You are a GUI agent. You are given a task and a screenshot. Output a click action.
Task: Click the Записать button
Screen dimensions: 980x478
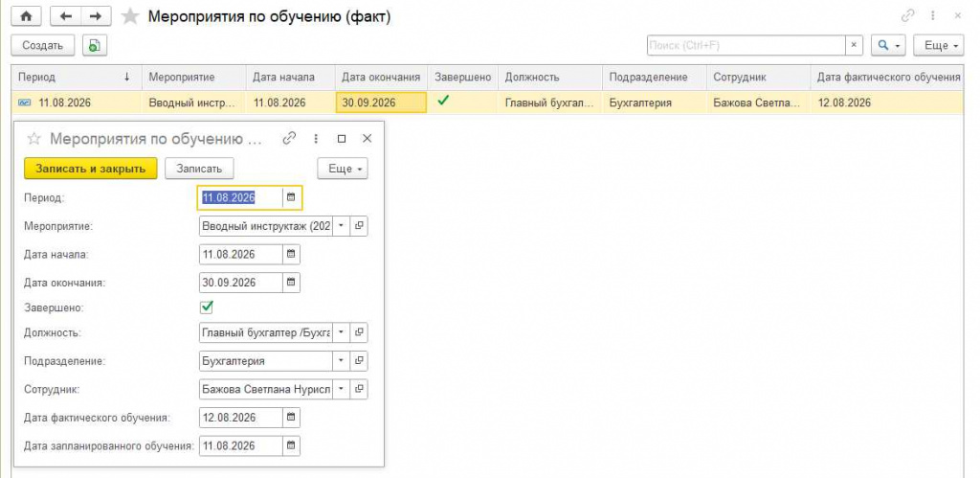click(x=199, y=169)
